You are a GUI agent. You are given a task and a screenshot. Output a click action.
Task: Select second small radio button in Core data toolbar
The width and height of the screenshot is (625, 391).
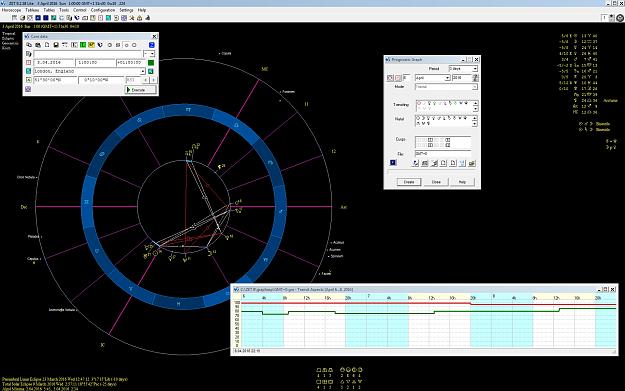(x=134, y=45)
